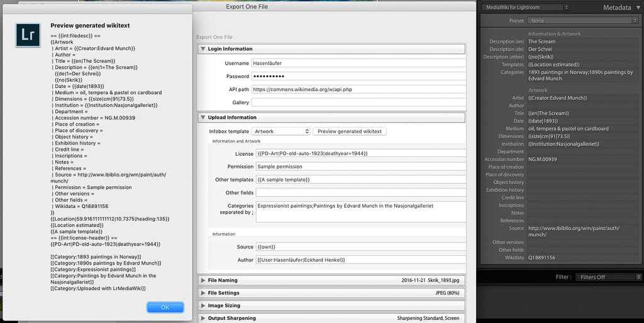Click the License template field
Image resolution: width=644 pixels, height=323 pixels.
(x=360, y=153)
